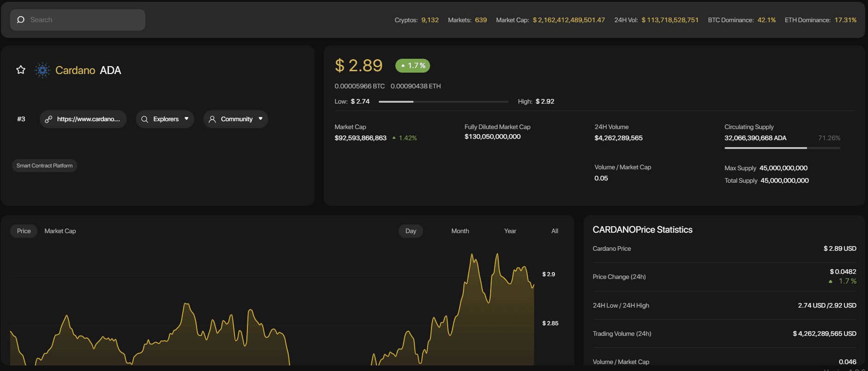Click the 24H Vol value $113,718,528,751
The width and height of the screenshot is (868, 371).
click(x=670, y=20)
